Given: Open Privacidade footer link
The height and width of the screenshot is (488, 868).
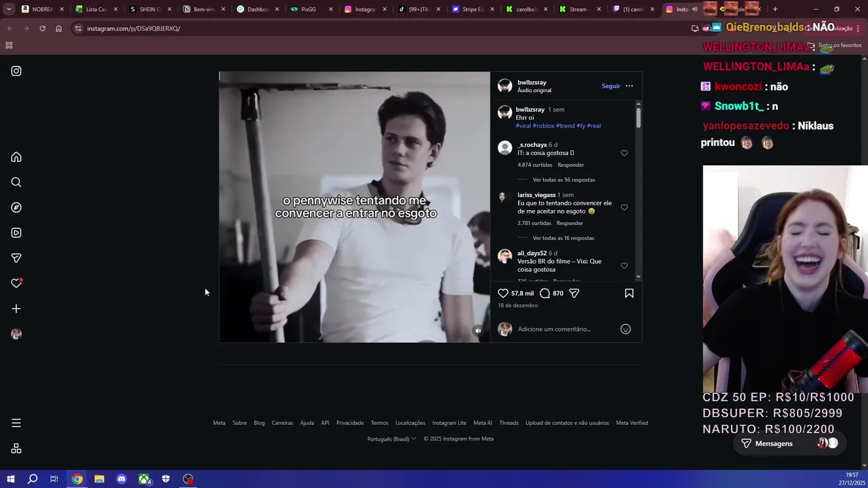Looking at the screenshot, I should [350, 423].
